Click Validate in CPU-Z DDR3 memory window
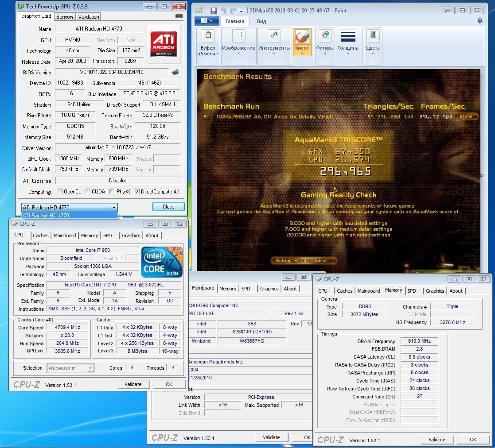The image size is (495, 448). [437, 440]
